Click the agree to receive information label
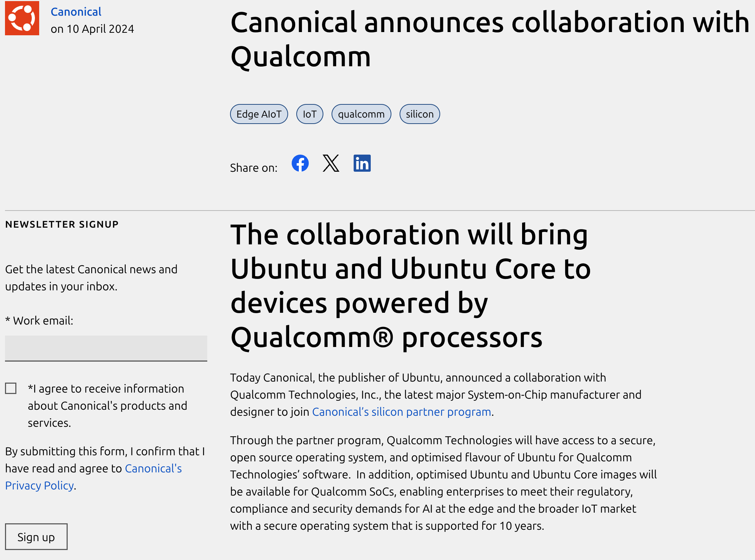The image size is (755, 560). 107,406
